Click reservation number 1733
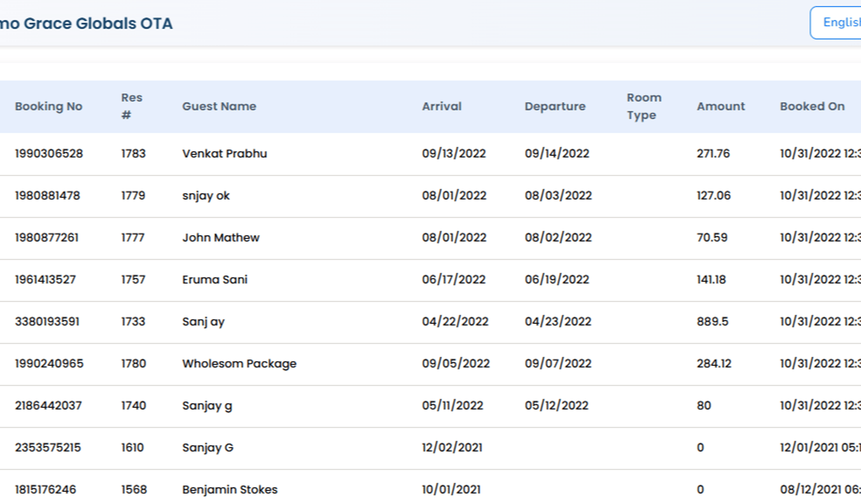 tap(133, 321)
